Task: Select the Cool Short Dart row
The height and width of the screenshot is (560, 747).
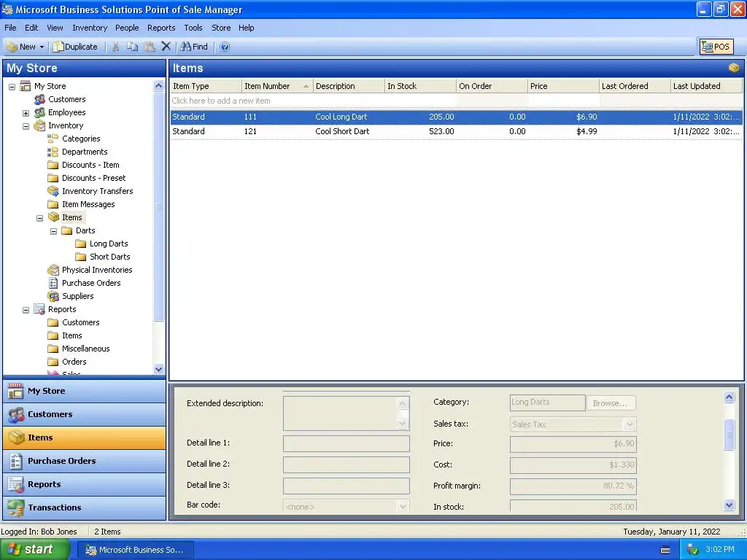Action: [x=457, y=131]
